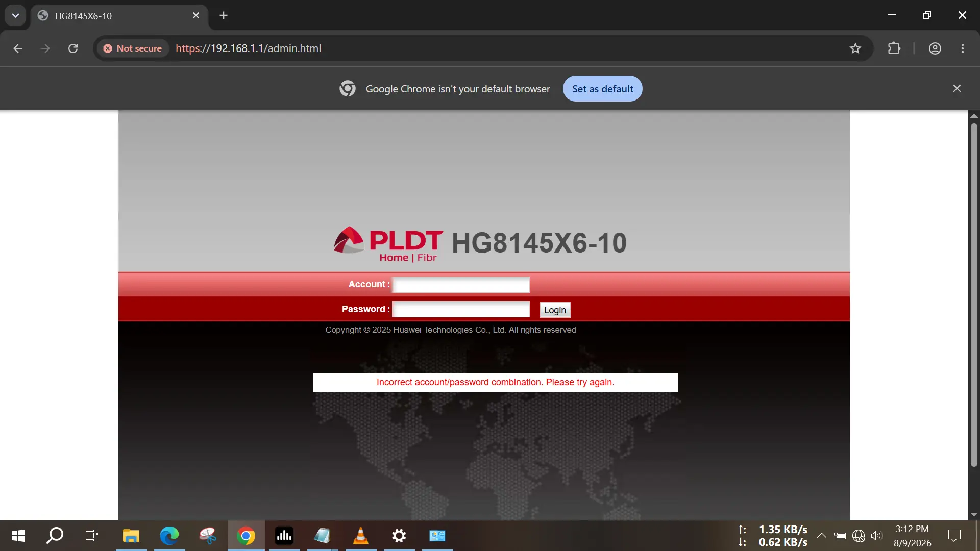Open VLC media player from the taskbar
This screenshot has width=980, height=551.
pos(361,536)
